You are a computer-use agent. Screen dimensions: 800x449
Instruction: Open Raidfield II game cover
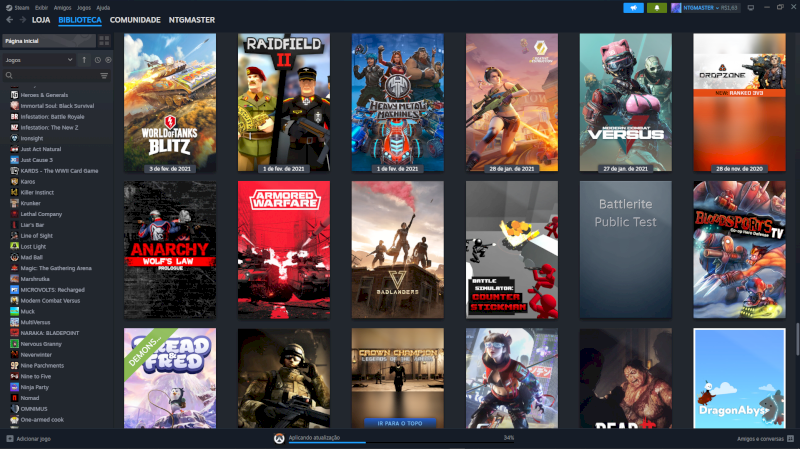[284, 103]
